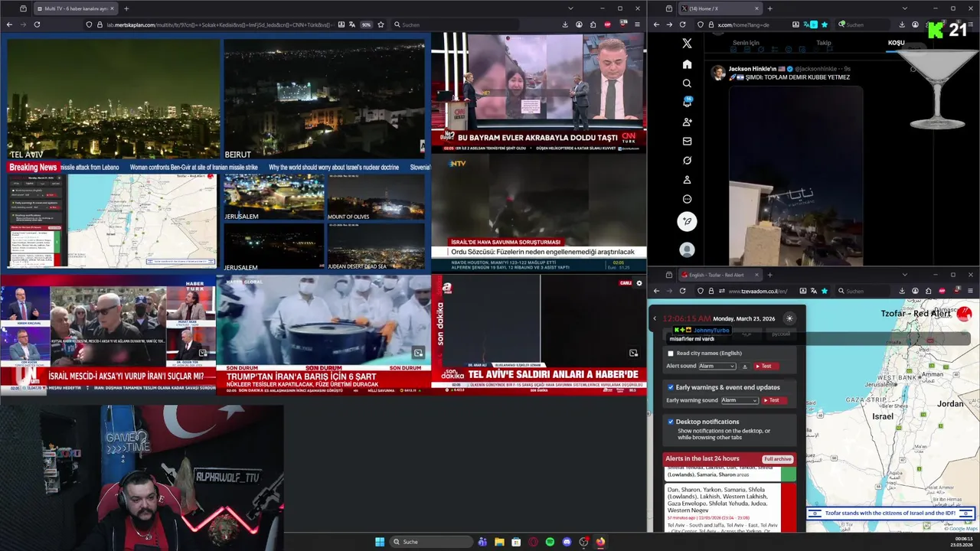
Task: Click the 90% zoom indicator in address bar
Action: coord(366,24)
